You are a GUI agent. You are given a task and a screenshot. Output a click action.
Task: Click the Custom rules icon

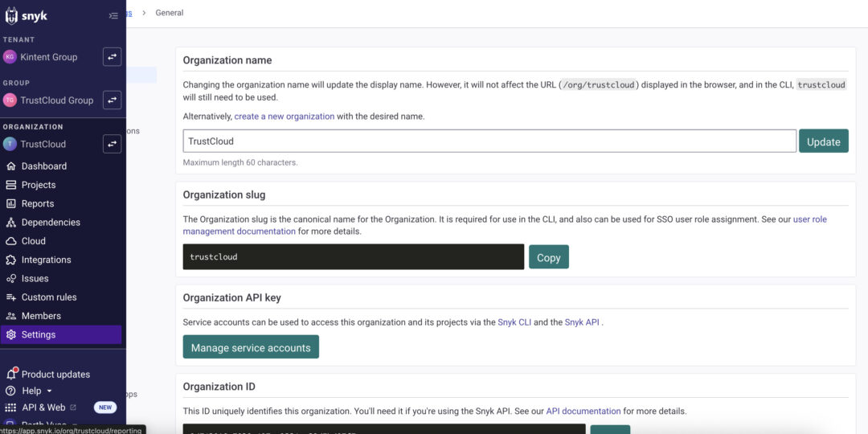(x=11, y=297)
